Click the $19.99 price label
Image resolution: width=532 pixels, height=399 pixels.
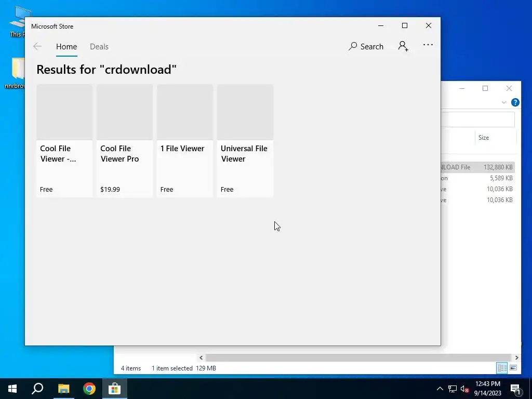[110, 189]
